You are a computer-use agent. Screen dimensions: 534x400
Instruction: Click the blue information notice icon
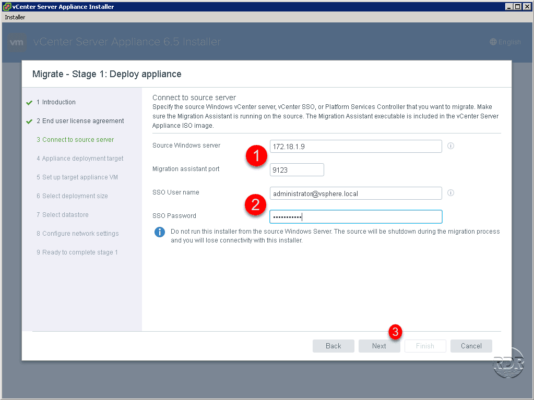[x=159, y=232]
